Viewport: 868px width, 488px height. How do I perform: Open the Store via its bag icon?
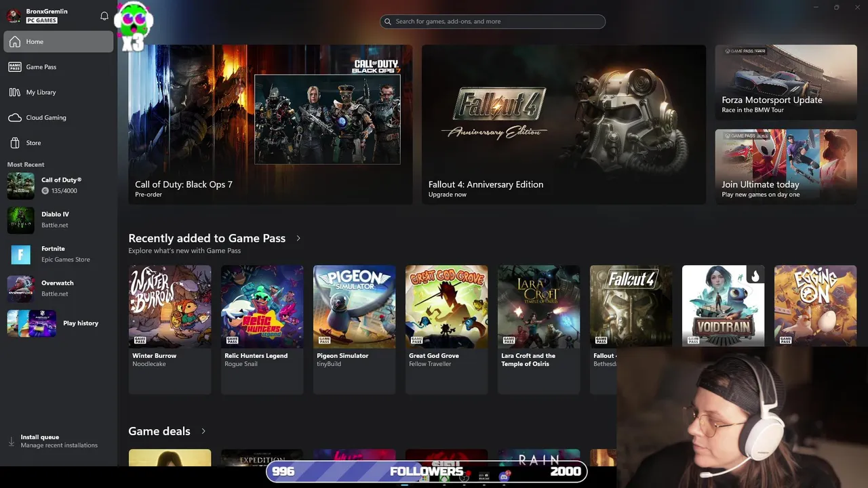[15, 143]
